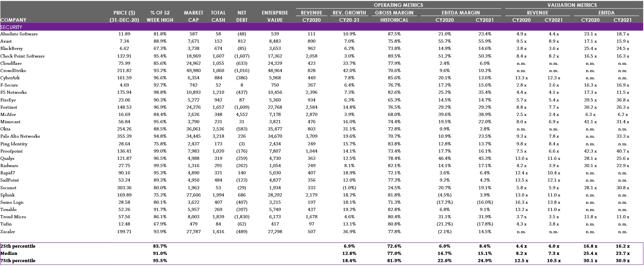This screenshot has height=267, width=644.
Task: Select Okta's enterprise value 35,477
Action: pyautogui.click(x=275, y=129)
